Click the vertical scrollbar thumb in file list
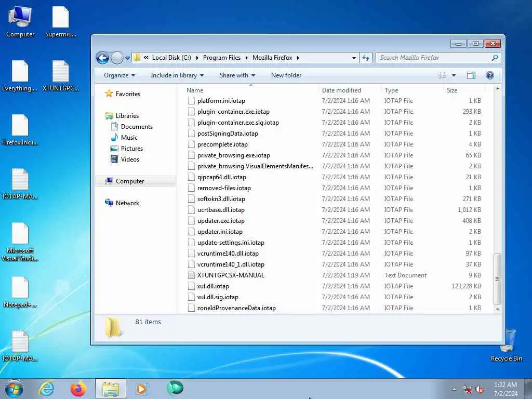532x399 pixels. click(x=497, y=279)
